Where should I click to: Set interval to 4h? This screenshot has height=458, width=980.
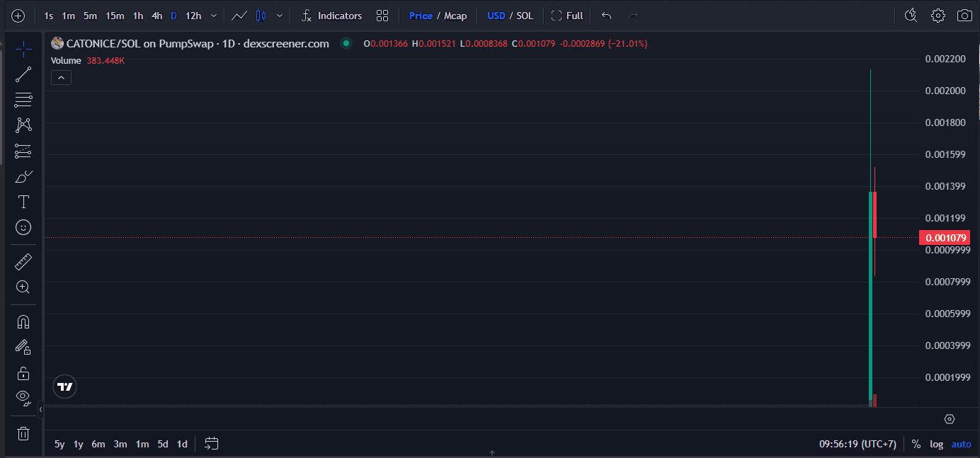click(156, 16)
